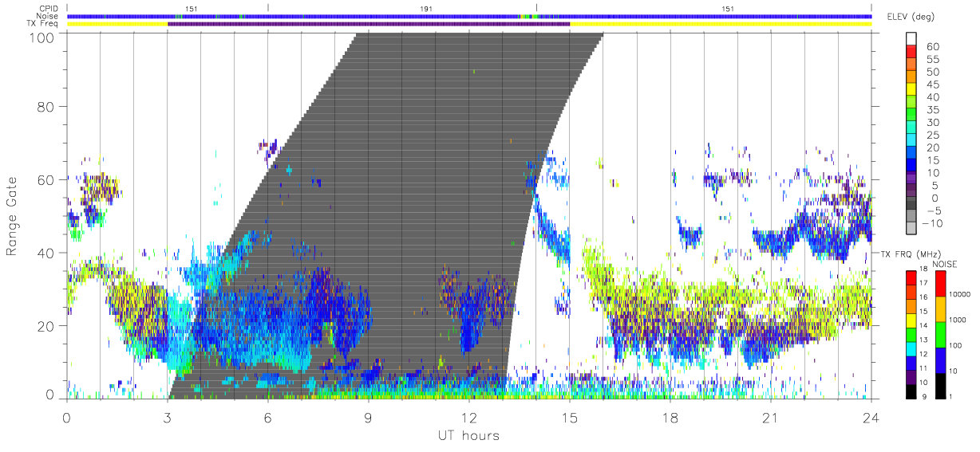
Task: Click the 45 label on ELEV colorbar
Action: [933, 85]
